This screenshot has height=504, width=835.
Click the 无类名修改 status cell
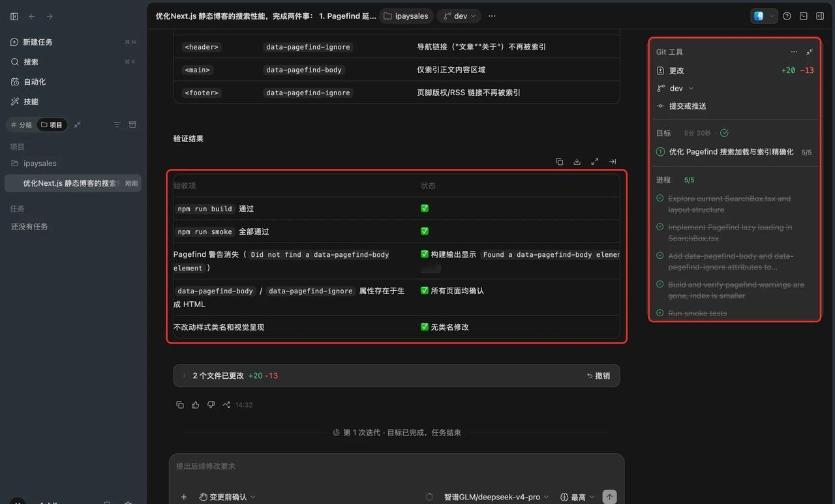pyautogui.click(x=444, y=327)
